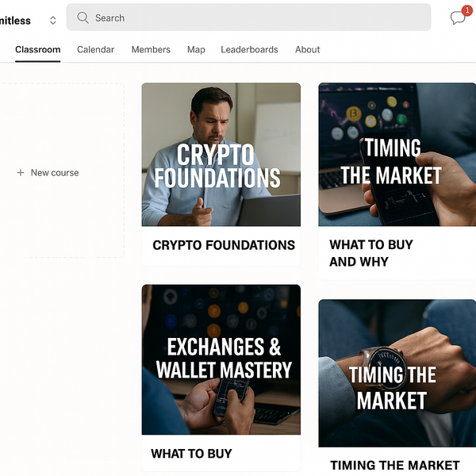Click the magnifying glass search icon
This screenshot has height=476, width=476.
[83, 17]
